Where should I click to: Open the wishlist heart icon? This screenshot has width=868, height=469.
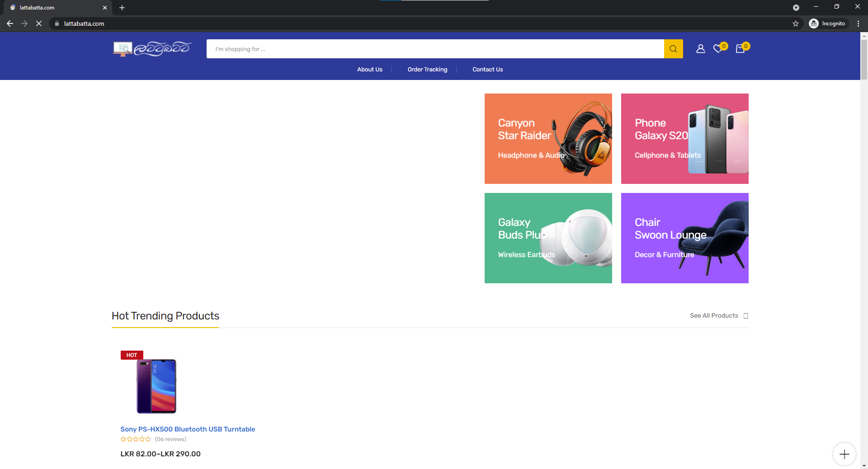[718, 49]
